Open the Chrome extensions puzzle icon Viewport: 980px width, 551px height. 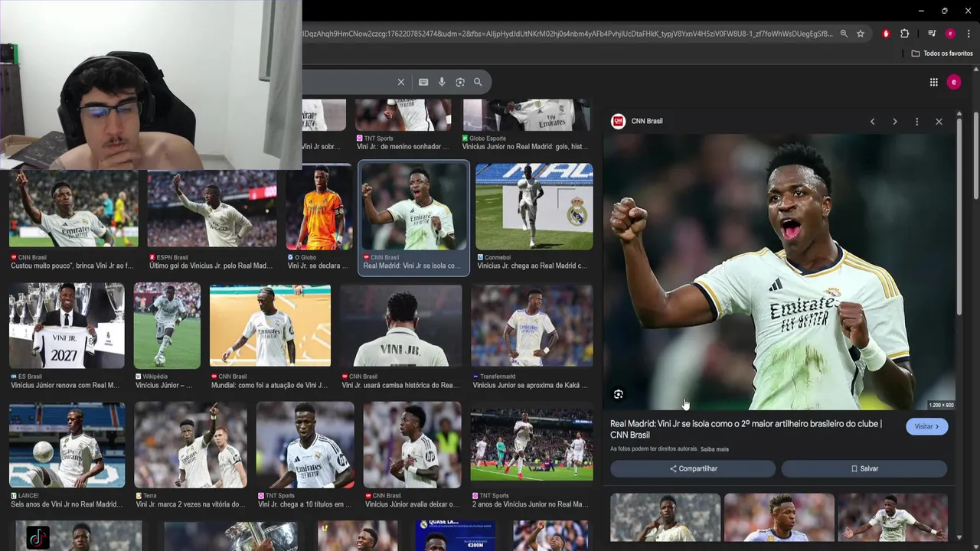[x=905, y=34]
